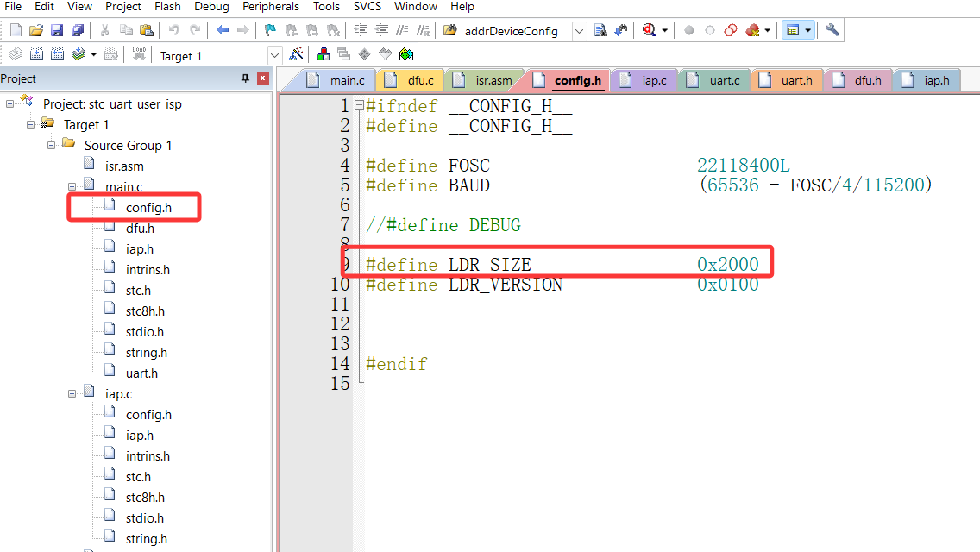The image size is (980, 552).
Task: Expand the addrDeviceConfig search dropdown
Action: coord(579,29)
